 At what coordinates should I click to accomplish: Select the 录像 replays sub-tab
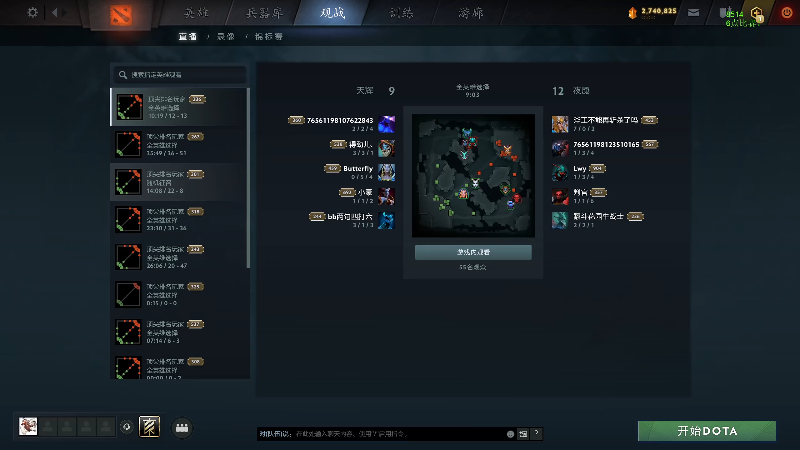click(x=226, y=36)
